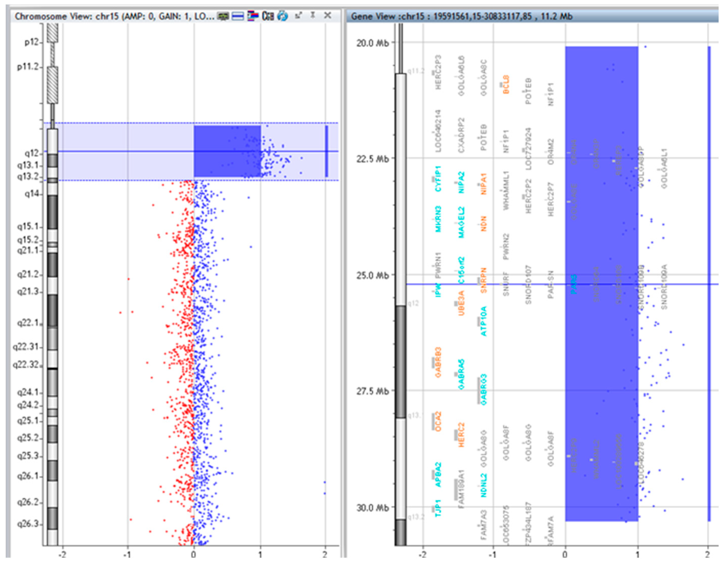Select the GOLGA6L6 gene label
The width and height of the screenshot is (728, 569).
tap(461, 76)
